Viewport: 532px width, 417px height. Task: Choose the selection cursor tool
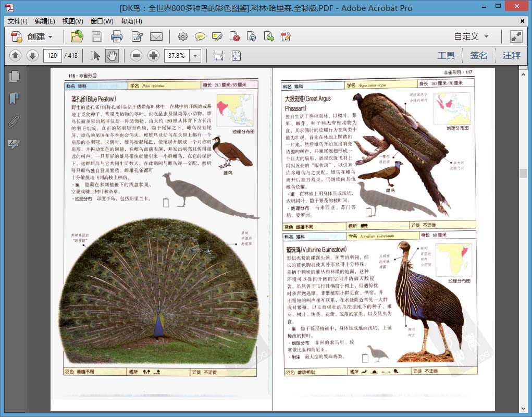click(95, 55)
